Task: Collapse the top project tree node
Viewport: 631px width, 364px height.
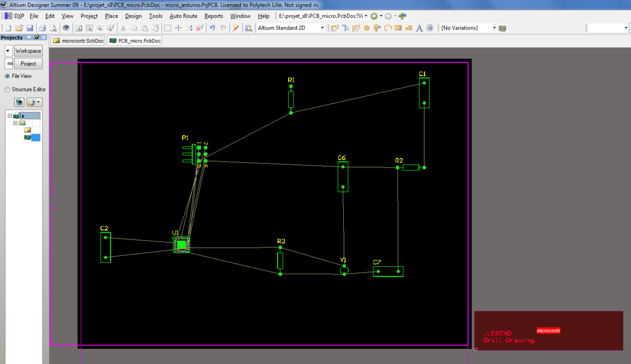Action: pos(9,116)
